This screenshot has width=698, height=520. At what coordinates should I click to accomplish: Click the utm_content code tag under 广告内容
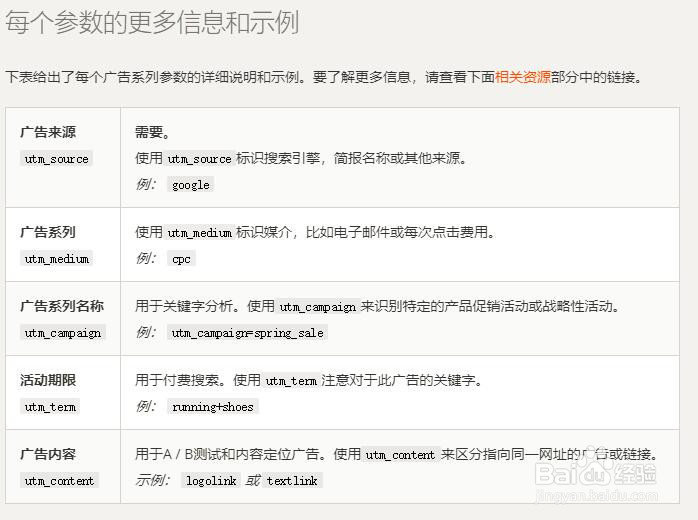pos(59,480)
